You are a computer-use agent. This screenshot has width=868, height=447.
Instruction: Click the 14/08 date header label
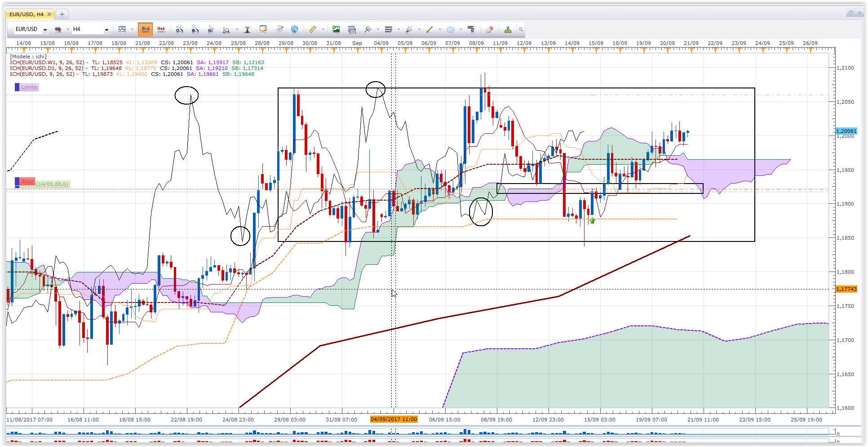click(24, 43)
